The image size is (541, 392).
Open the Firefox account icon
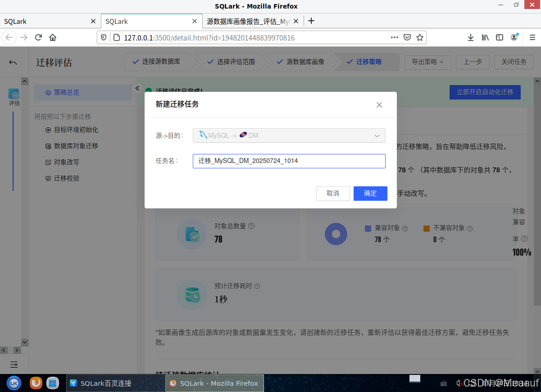(514, 37)
